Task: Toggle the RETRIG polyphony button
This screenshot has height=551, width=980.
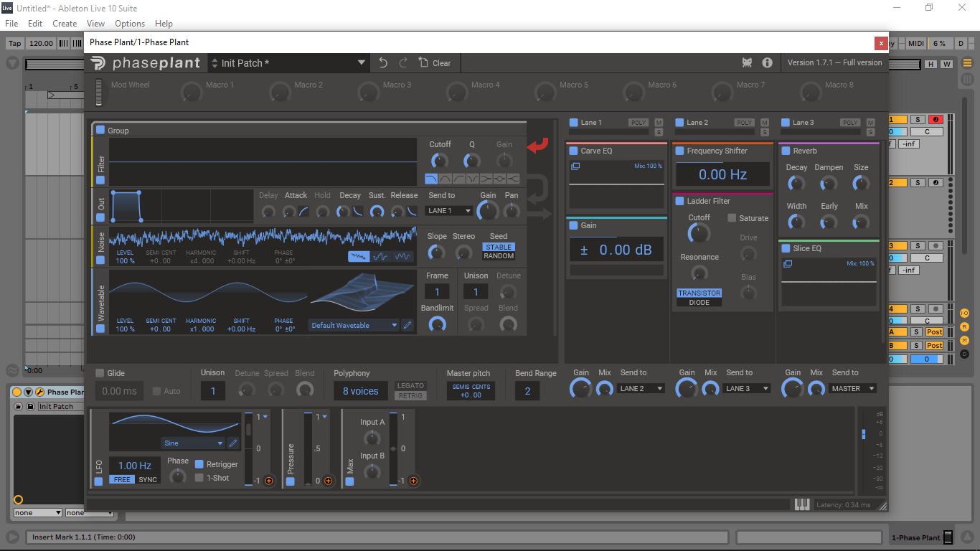Action: 411,396
